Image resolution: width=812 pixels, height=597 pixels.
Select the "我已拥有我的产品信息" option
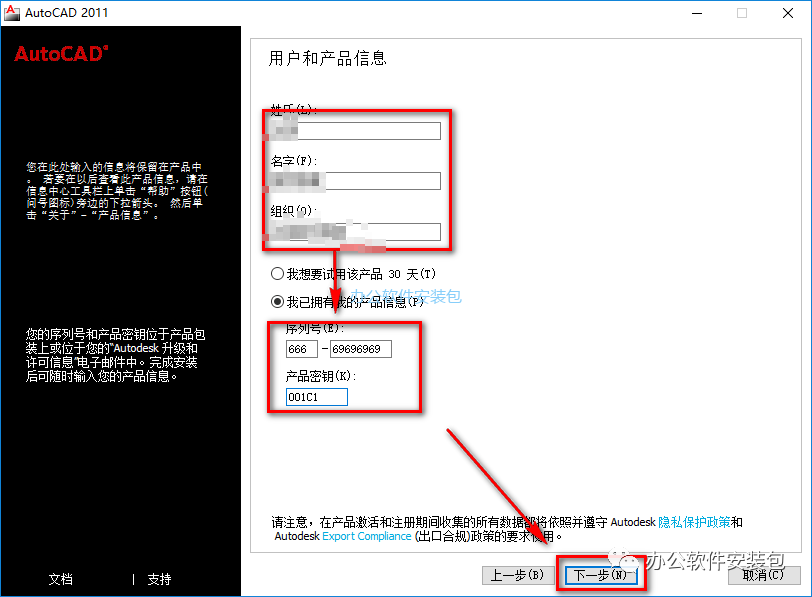(x=276, y=303)
